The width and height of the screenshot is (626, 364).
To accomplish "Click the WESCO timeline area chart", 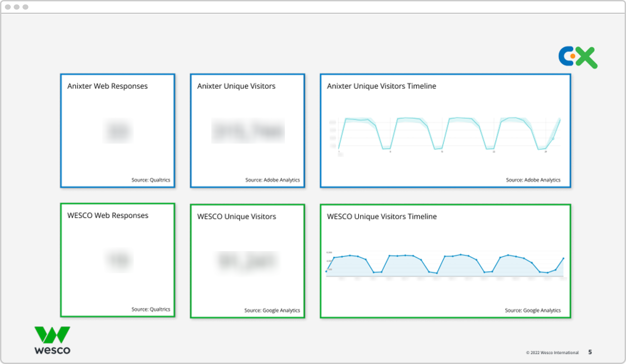I will click(445, 265).
